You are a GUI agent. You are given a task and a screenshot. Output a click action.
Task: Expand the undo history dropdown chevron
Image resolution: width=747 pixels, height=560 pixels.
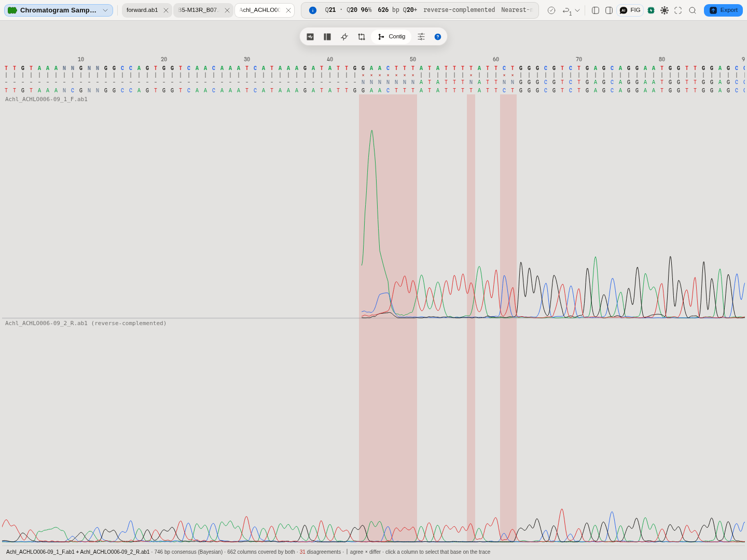(x=577, y=10)
